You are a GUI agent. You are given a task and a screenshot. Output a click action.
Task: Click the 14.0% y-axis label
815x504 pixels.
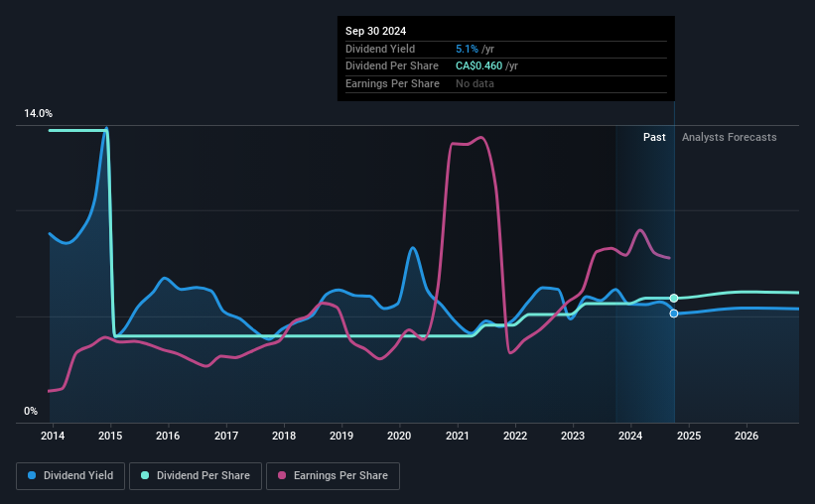click(x=38, y=113)
